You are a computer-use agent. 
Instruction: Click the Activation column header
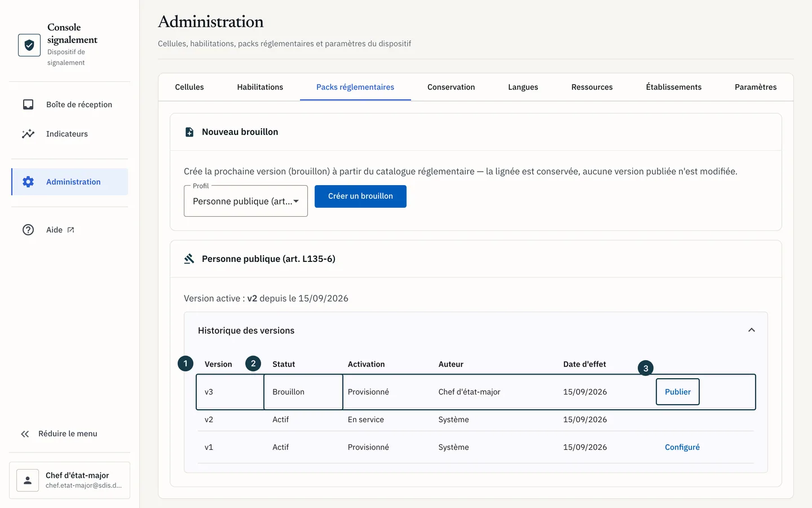(366, 364)
